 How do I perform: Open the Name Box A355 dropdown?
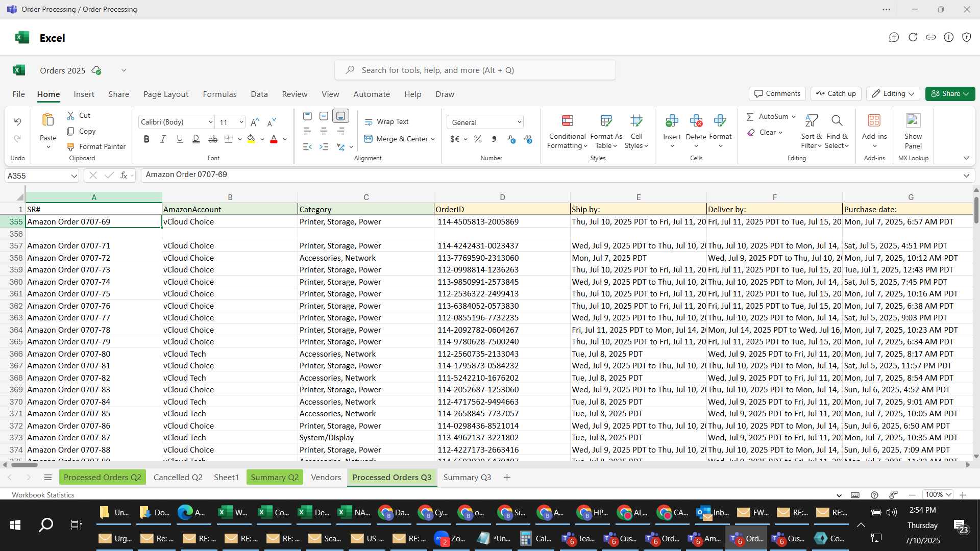(74, 176)
